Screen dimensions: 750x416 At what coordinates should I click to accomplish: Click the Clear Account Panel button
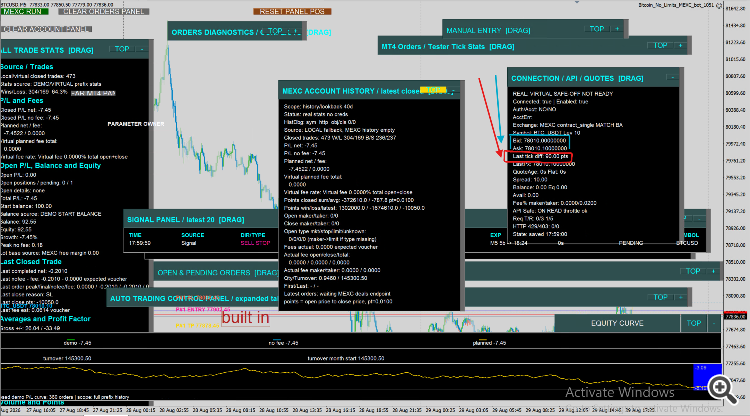(x=46, y=29)
